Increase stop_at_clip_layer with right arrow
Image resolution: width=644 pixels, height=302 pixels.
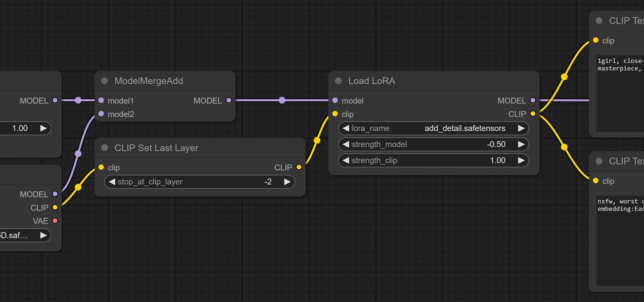click(287, 182)
